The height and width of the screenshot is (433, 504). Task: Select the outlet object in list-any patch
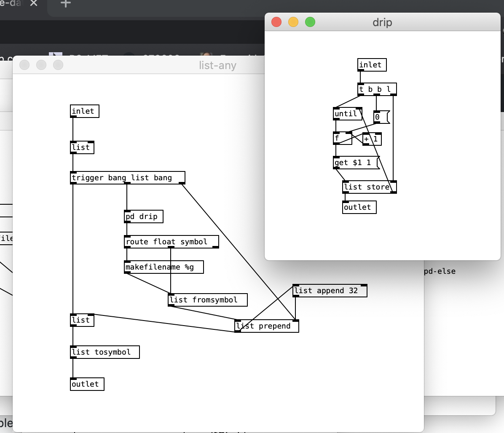pos(86,384)
